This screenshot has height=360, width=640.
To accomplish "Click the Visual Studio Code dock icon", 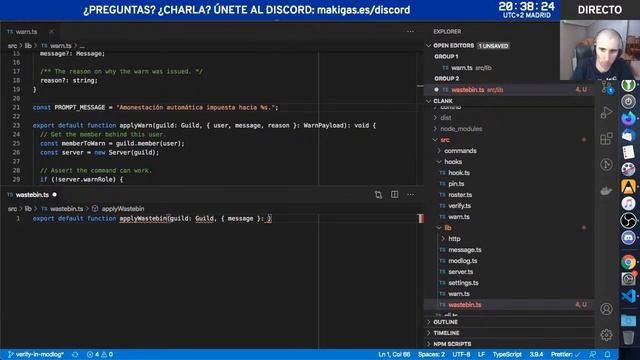I will (x=629, y=296).
